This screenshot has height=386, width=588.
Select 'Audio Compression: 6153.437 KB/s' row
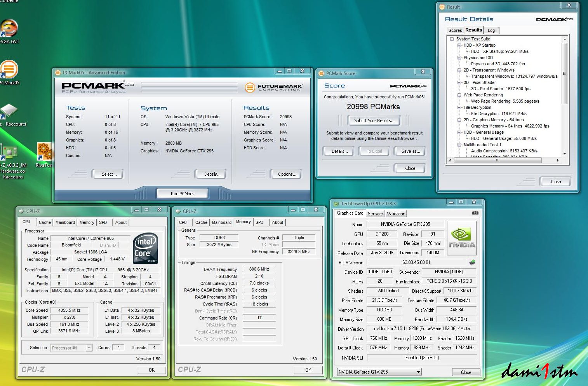point(504,151)
